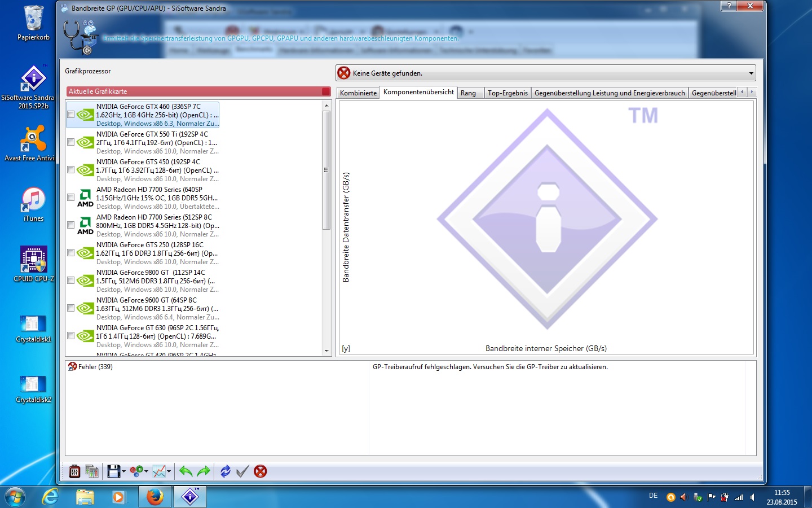Check the GeForce 9600 GT checkbox
Image resolution: width=812 pixels, height=508 pixels.
coord(70,308)
